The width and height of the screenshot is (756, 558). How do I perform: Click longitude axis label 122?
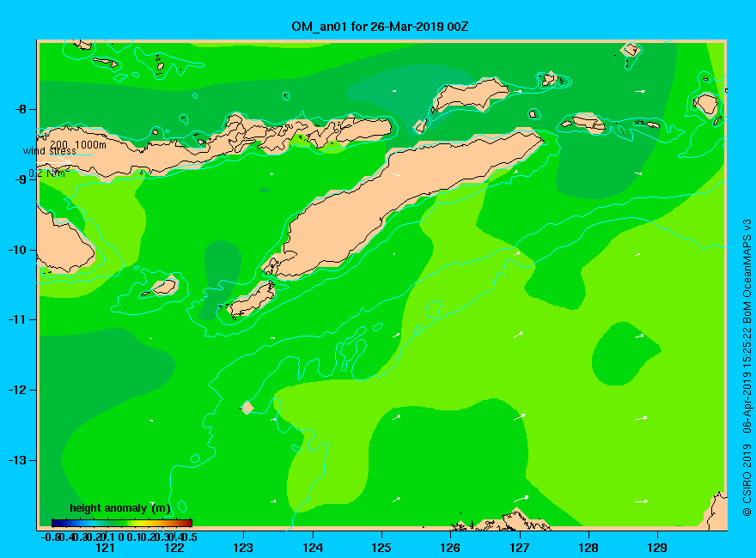(174, 548)
